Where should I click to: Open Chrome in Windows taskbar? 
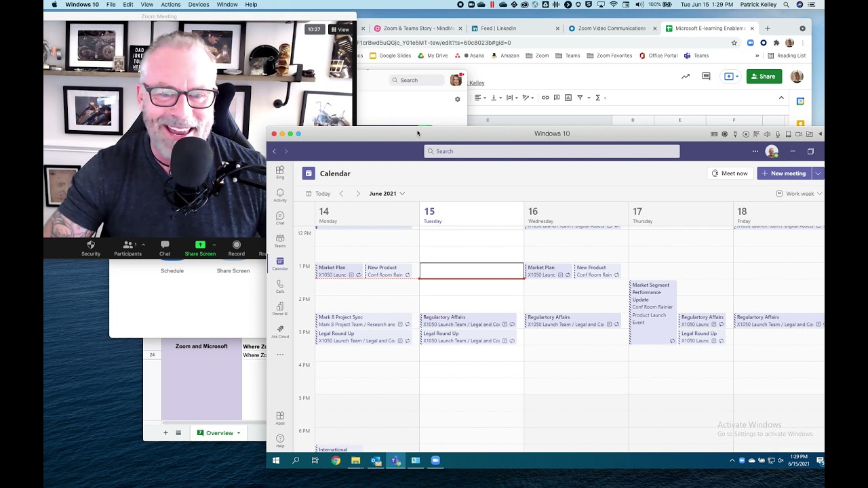336,461
